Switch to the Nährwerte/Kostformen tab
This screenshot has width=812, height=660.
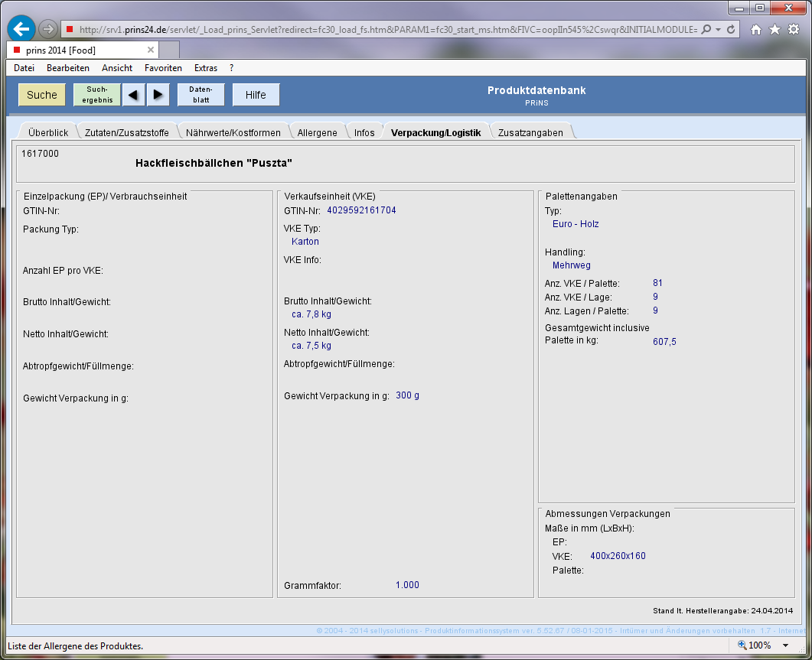pos(233,132)
